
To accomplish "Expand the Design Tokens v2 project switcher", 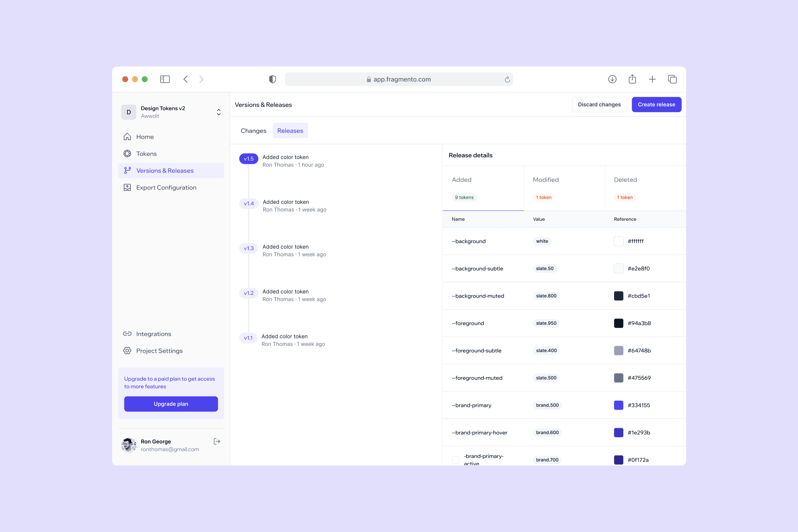I will pyautogui.click(x=218, y=112).
